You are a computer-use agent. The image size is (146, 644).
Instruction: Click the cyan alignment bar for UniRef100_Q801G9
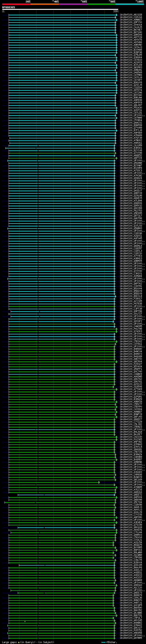[66, 527]
